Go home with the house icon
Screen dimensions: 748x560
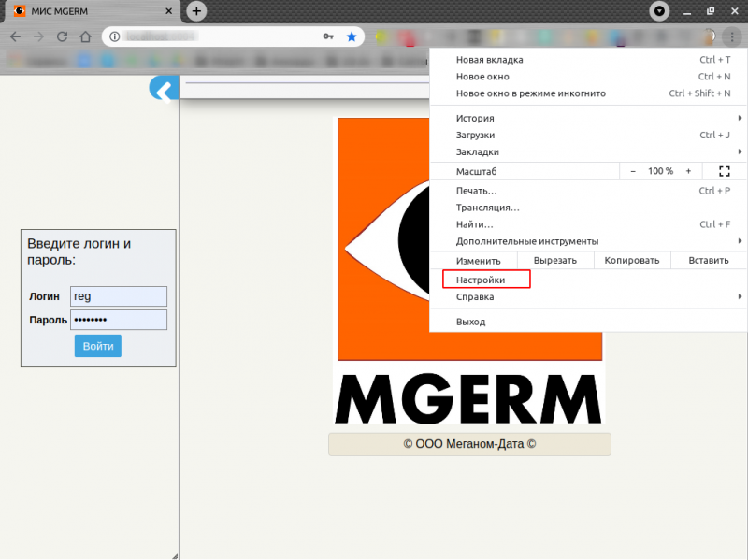pos(85,36)
